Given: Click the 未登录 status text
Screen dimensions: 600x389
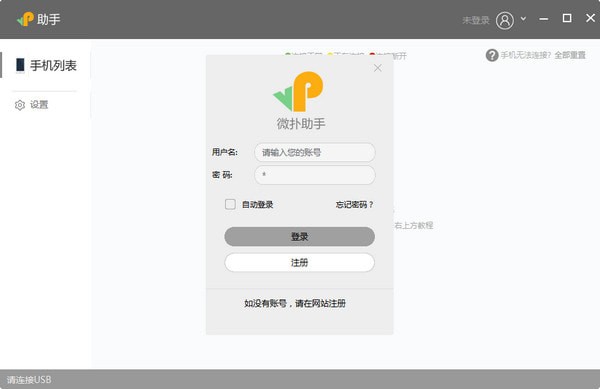Looking at the screenshot, I should (x=476, y=20).
